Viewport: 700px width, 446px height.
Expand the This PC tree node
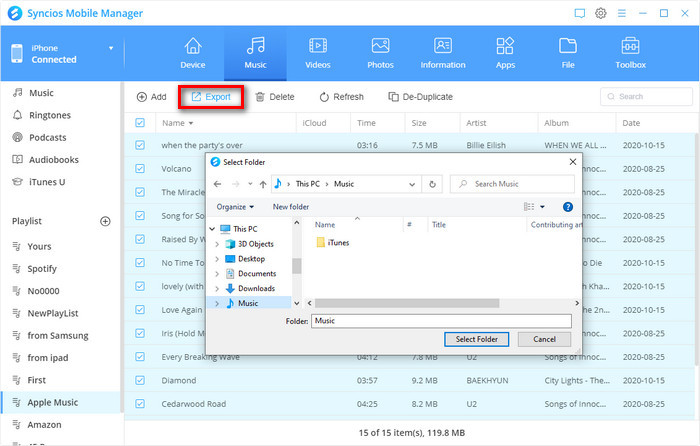(x=211, y=229)
